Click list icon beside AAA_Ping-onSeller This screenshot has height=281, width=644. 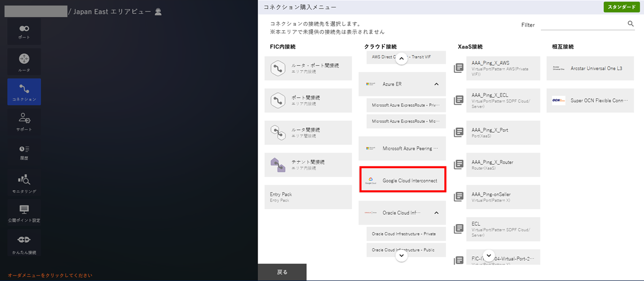458,197
